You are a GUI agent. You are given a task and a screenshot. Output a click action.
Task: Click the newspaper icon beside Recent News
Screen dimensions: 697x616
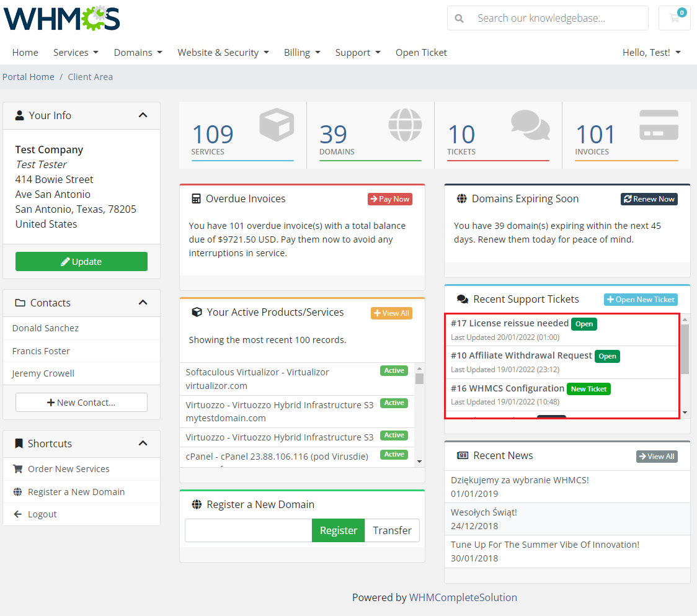coord(463,455)
